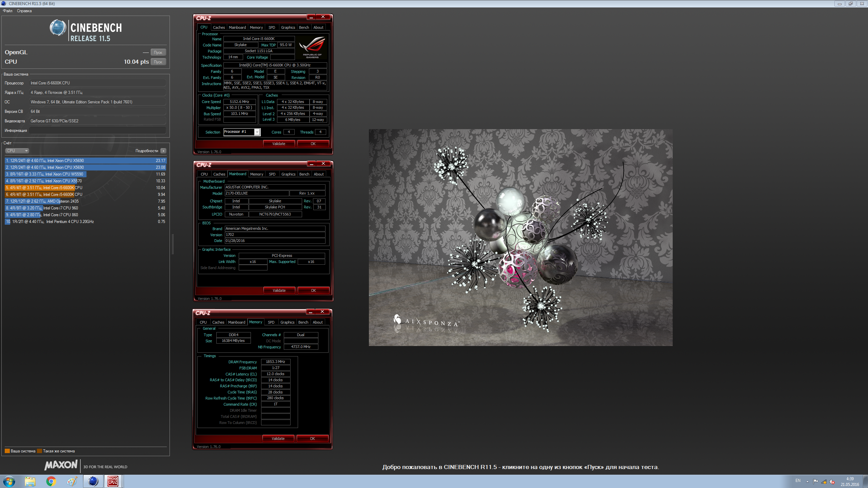The width and height of the screenshot is (868, 488).
Task: Open the Paint icon in the taskbar
Action: (72, 481)
